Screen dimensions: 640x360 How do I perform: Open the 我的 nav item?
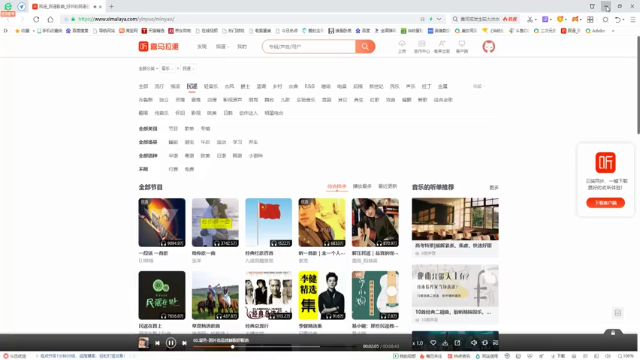click(242, 47)
